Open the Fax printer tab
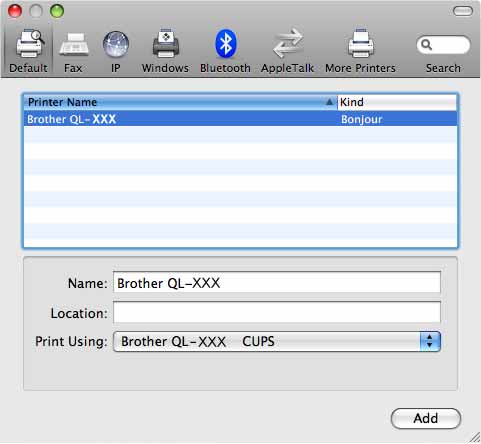 coord(73,45)
